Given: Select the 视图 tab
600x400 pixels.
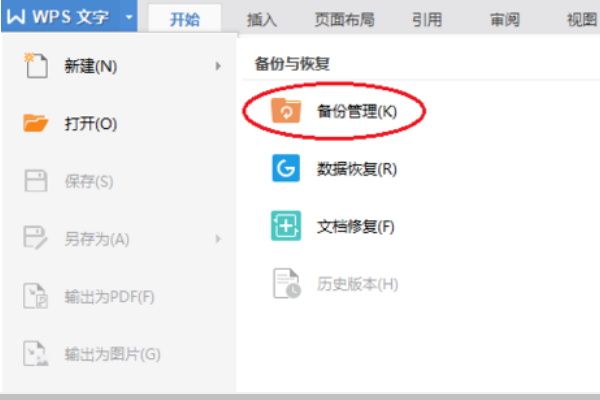Looking at the screenshot, I should tap(582, 19).
